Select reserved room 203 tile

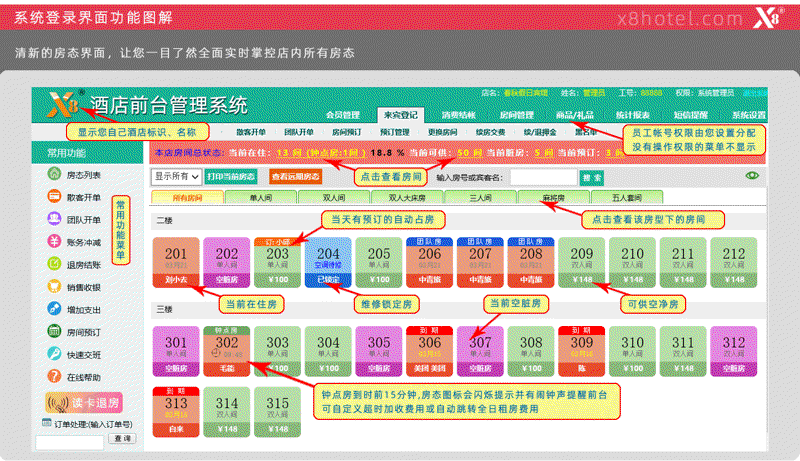[278, 262]
